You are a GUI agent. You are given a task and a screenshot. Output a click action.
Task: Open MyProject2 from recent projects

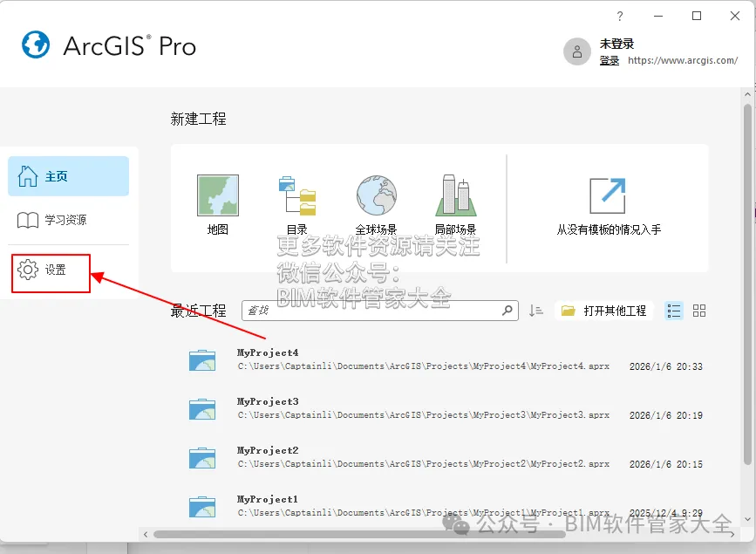(x=446, y=457)
